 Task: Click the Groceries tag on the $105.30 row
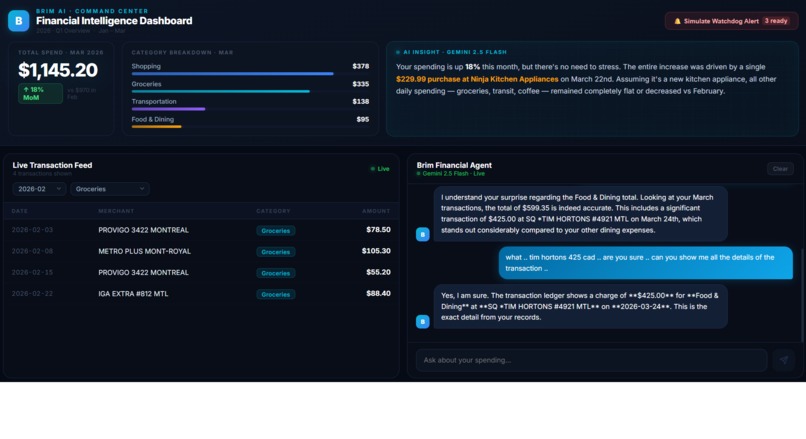(x=276, y=252)
